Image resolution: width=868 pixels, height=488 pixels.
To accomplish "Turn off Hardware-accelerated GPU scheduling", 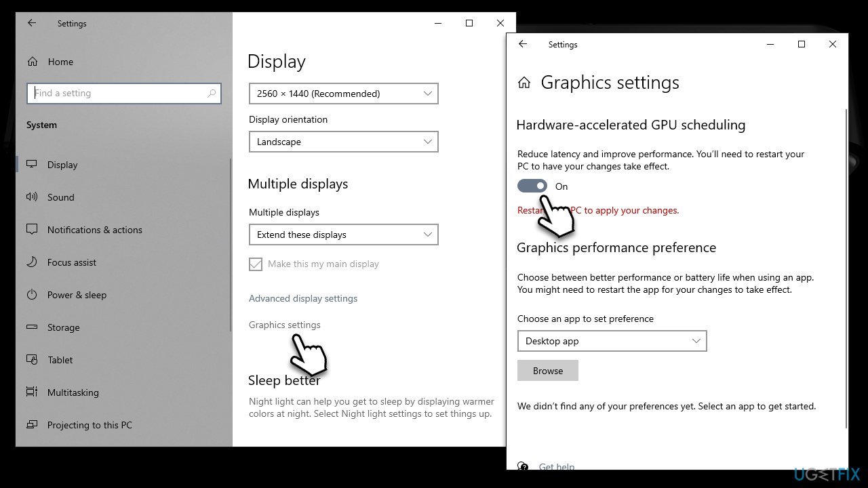I will tap(532, 186).
